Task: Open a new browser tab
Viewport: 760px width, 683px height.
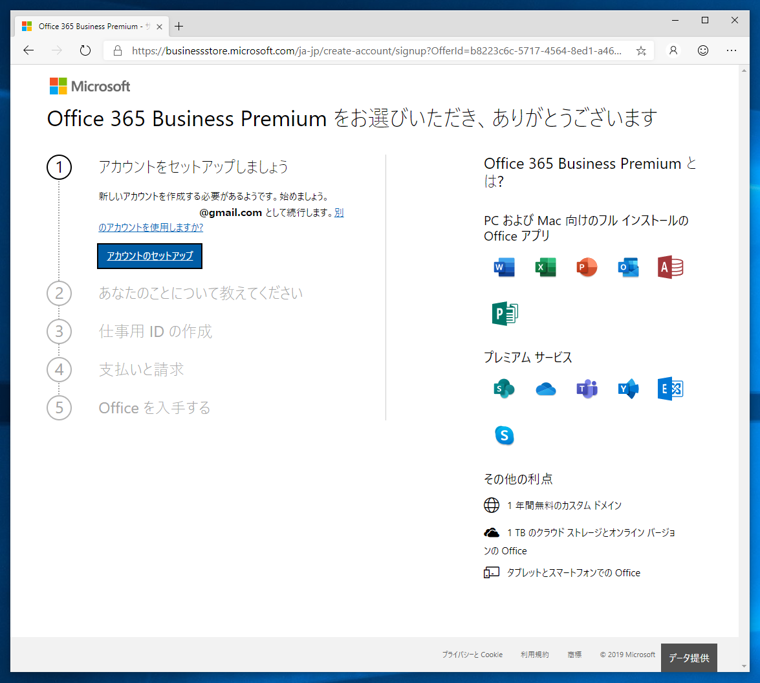Action: 179,26
